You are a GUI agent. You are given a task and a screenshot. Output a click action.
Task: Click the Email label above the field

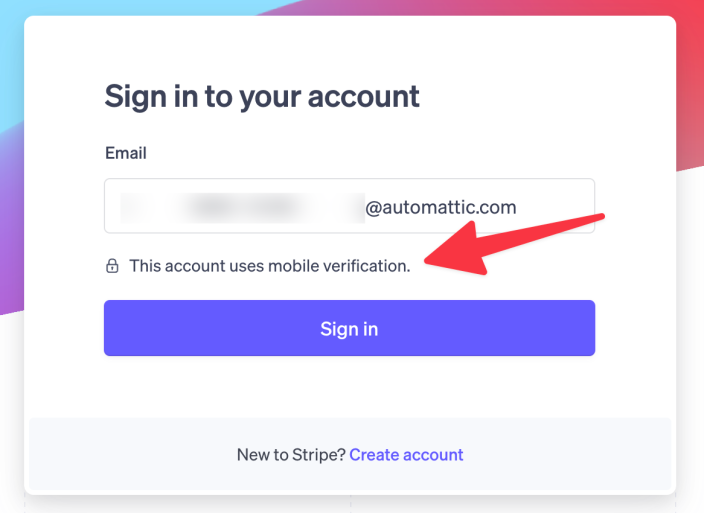coord(126,153)
